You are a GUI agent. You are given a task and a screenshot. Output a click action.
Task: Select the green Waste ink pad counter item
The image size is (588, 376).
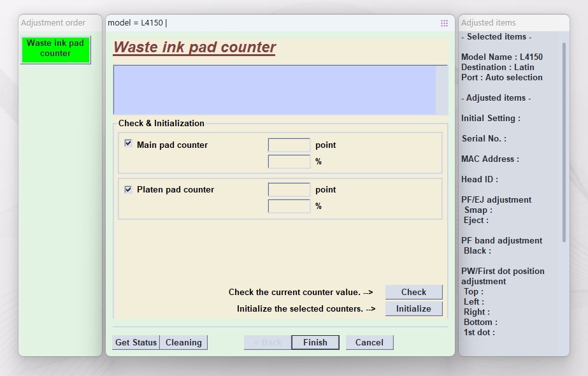coord(55,49)
